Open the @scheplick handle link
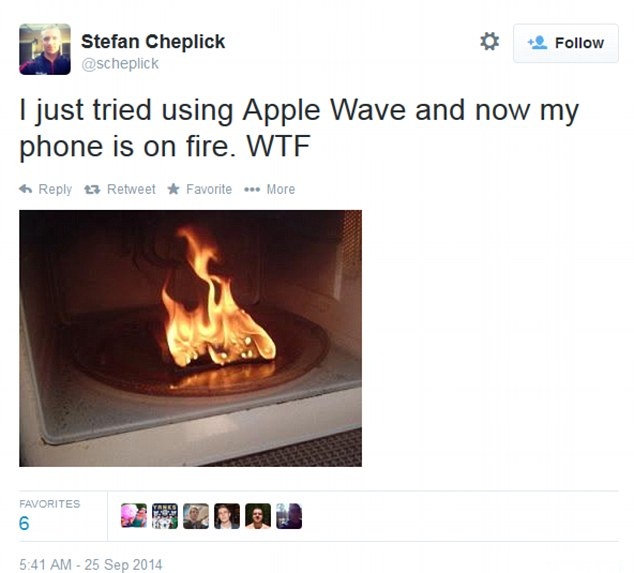Image resolution: width=634 pixels, height=573 pixels. (x=120, y=64)
